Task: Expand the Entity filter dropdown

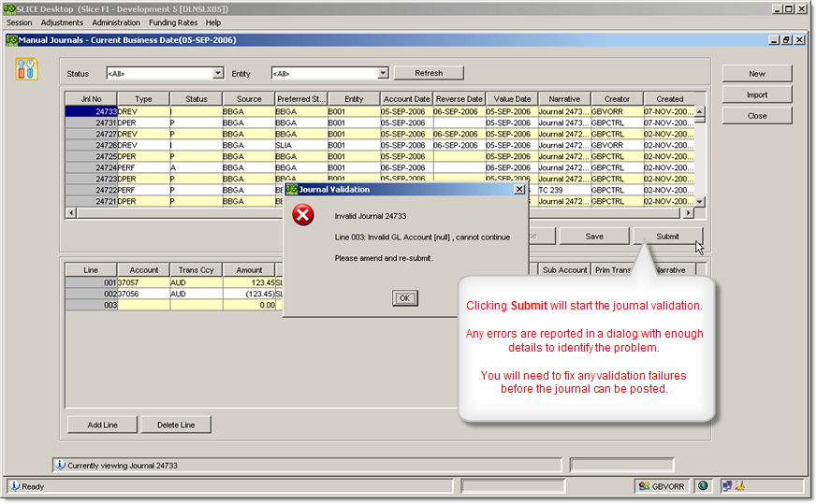Action: 383,73
